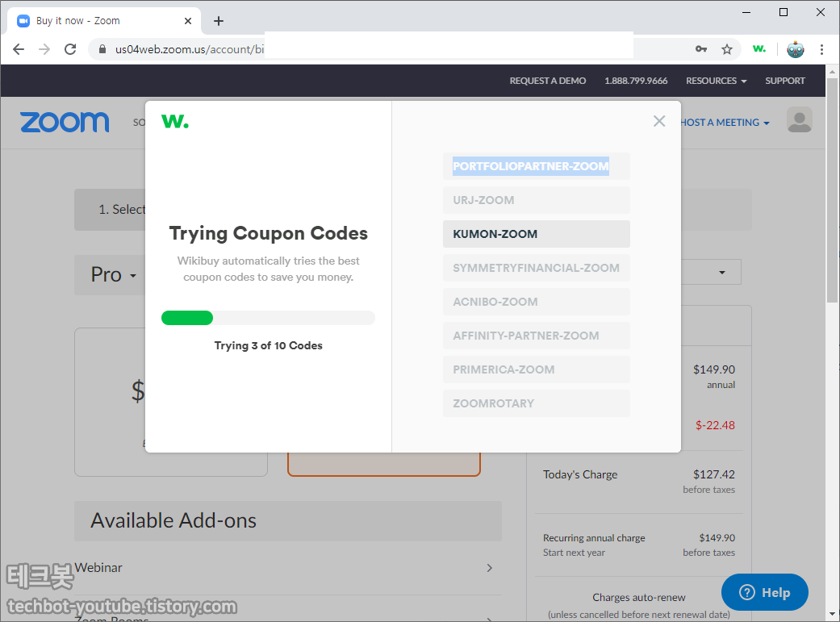Click the $149.90 annual price

point(713,369)
